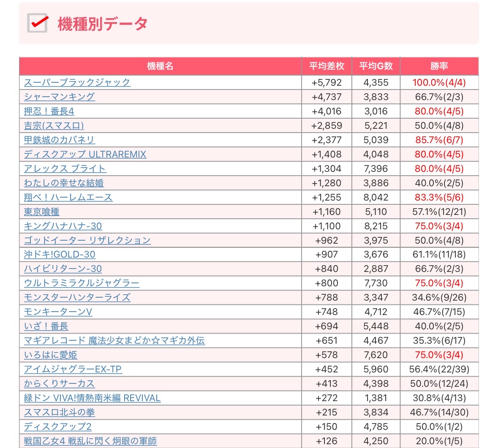This screenshot has height=448, width=498.
Task: Select the 1,381 average games cell
Action: point(376,398)
